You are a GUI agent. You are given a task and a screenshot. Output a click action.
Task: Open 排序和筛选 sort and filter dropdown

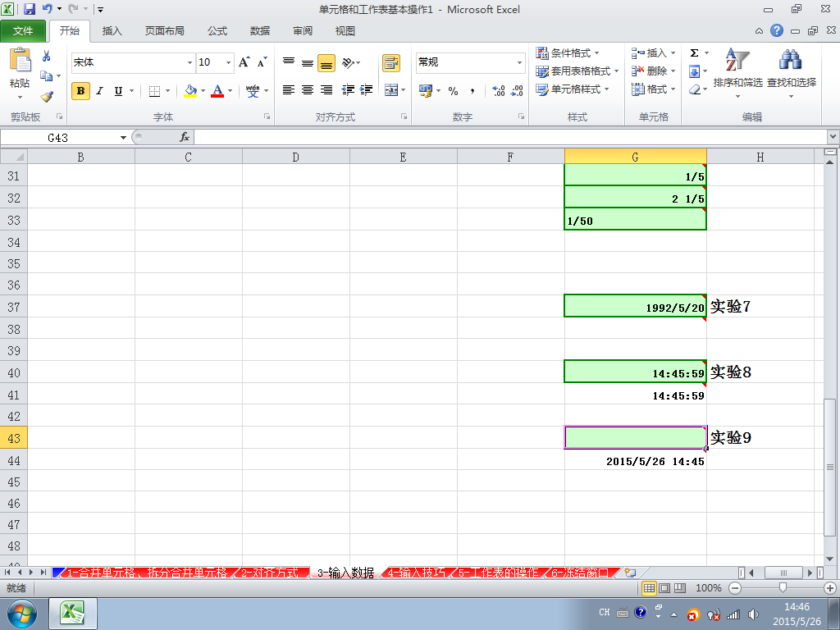click(737, 73)
